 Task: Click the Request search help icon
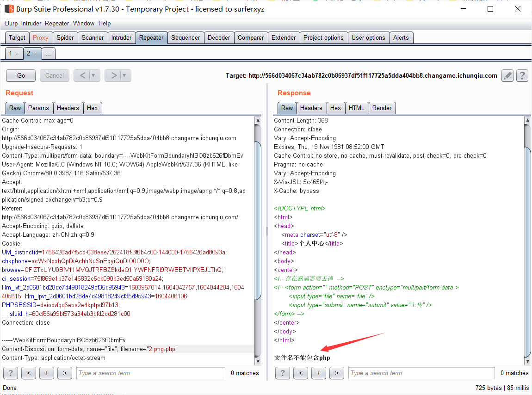[x=11, y=373]
